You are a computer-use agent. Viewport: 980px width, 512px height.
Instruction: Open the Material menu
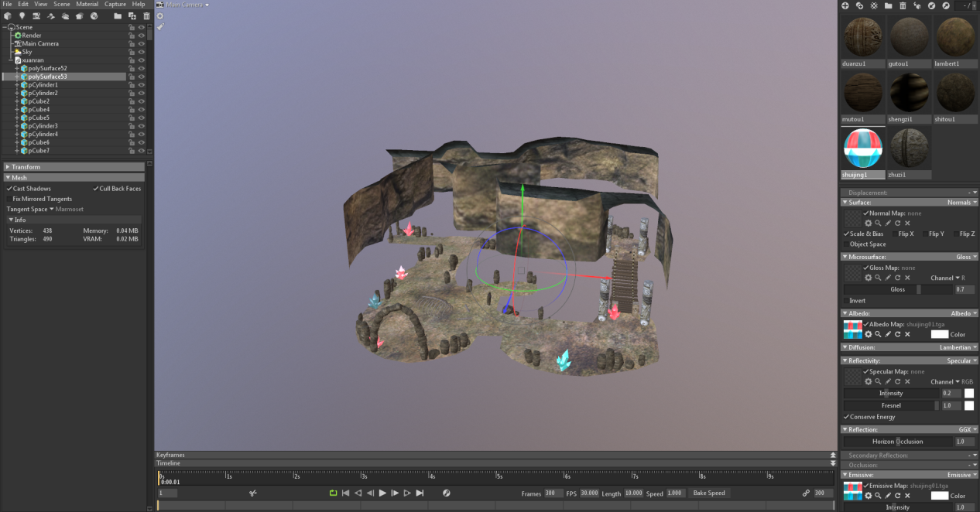[87, 4]
